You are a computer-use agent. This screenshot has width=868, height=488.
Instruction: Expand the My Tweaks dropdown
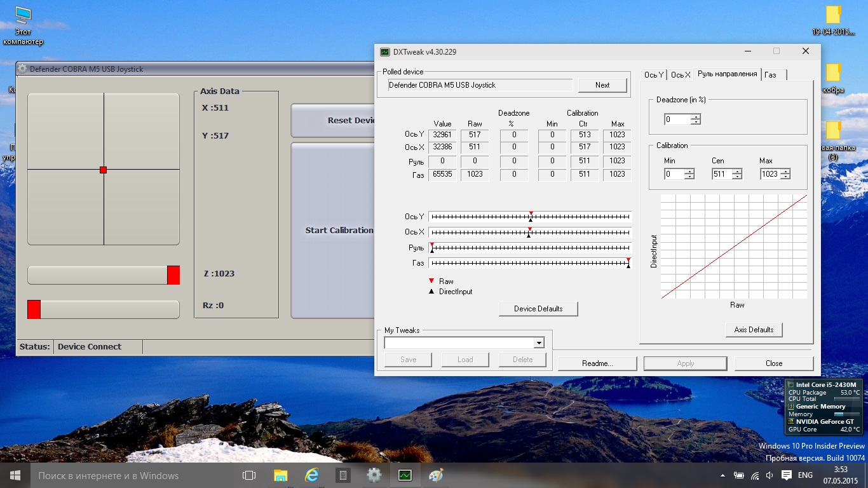click(539, 343)
